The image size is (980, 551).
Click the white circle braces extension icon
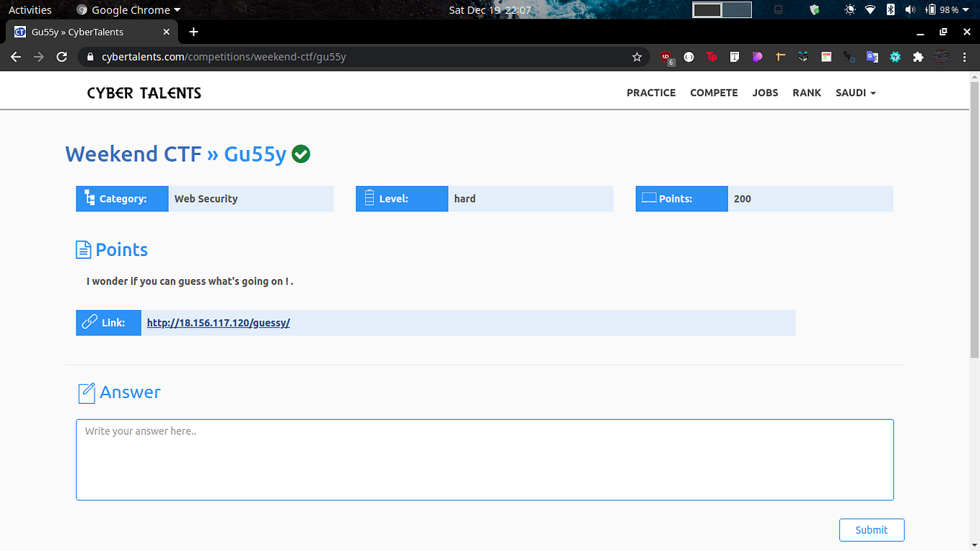688,57
